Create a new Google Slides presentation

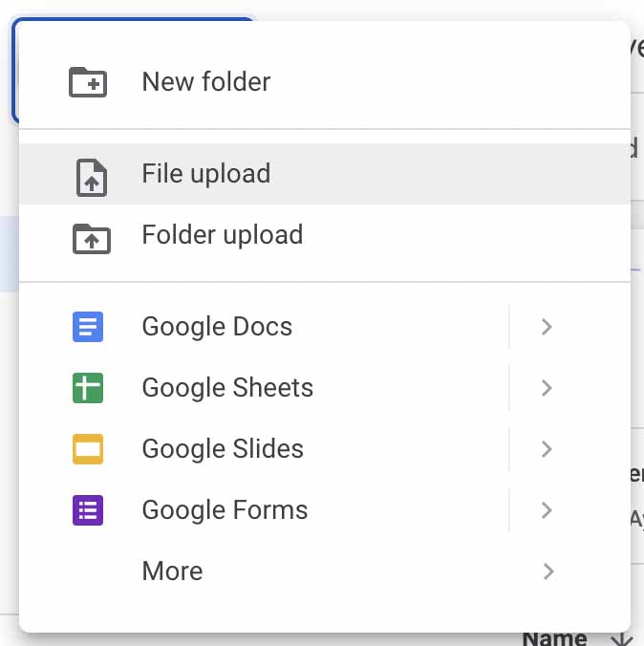(264, 448)
